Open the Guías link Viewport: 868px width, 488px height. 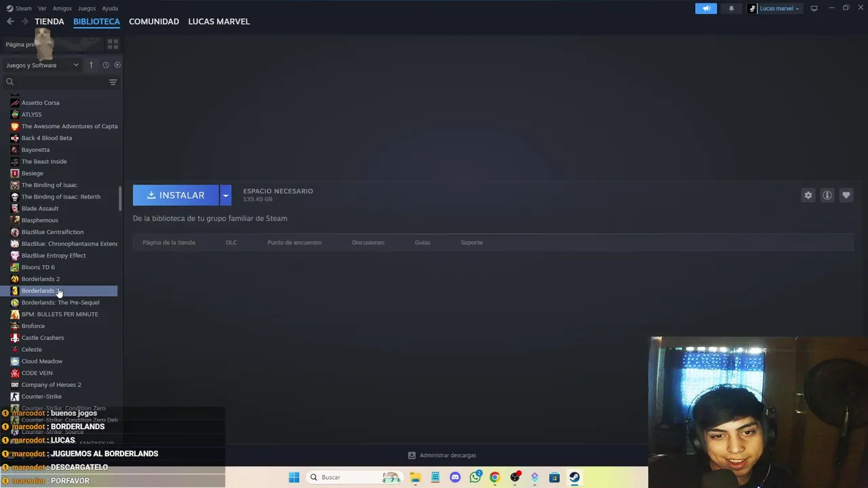(x=422, y=243)
